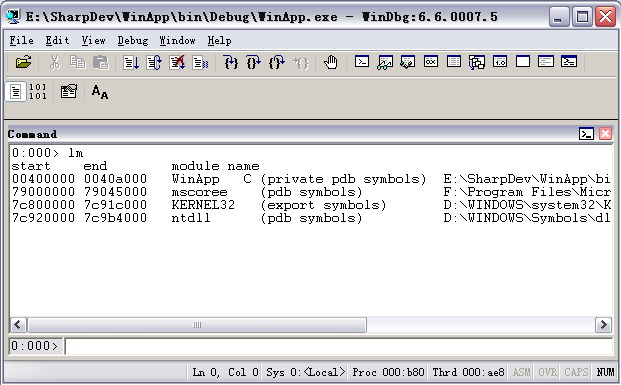Viewport: 621px width, 385px height.
Task: Open the View menu
Action: tap(93, 40)
